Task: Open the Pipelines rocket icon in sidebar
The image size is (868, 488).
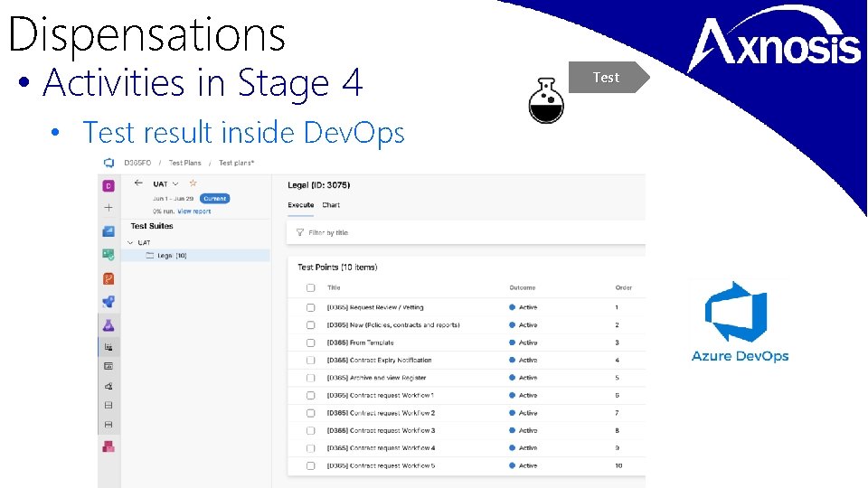Action: [x=108, y=302]
